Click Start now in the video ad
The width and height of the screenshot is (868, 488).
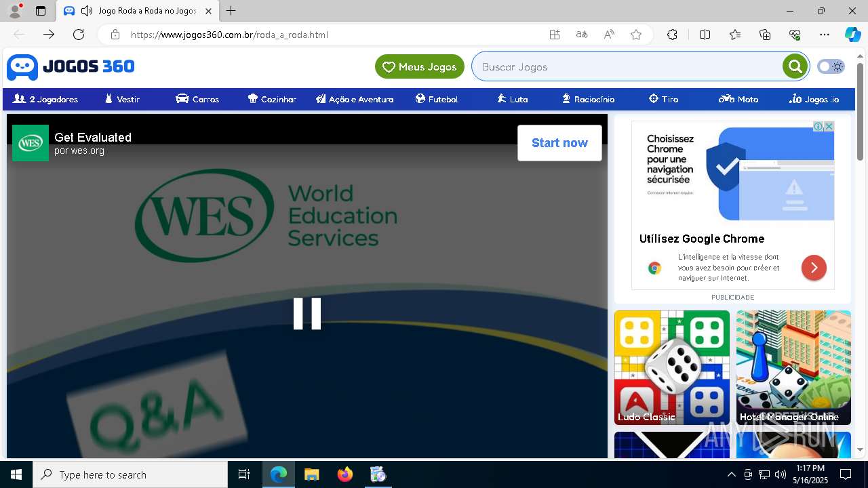coord(559,143)
